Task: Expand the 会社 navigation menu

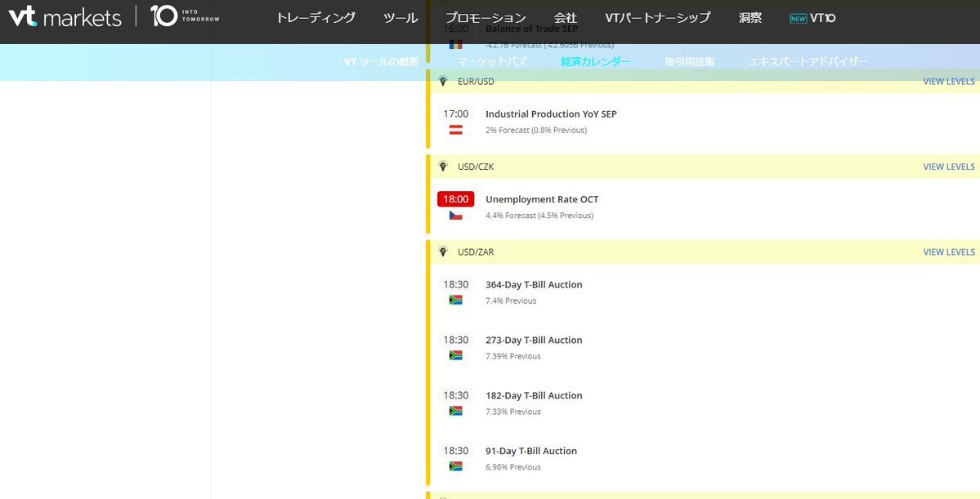Action: tap(565, 18)
